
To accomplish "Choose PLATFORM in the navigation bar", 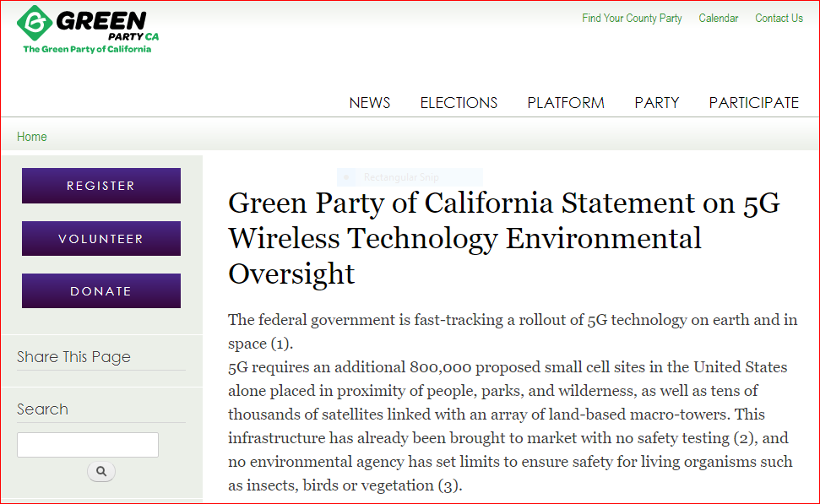I will (566, 103).
